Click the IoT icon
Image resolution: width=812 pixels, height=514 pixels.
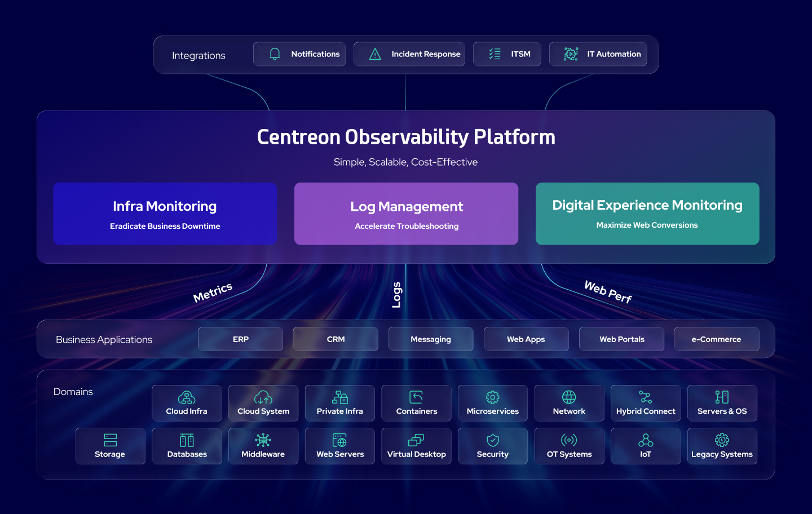[646, 440]
